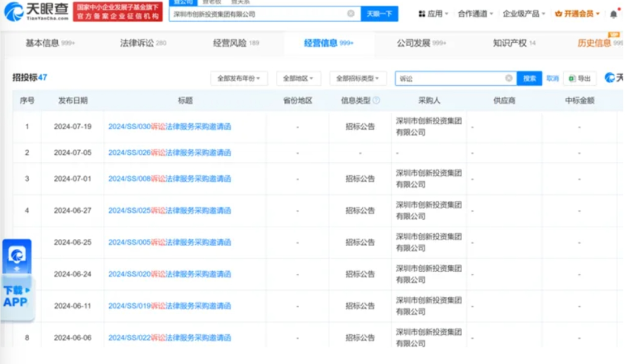
Task: Open the 2024/SS/030 诉讼法律服务采购邀请函 link
Action: coord(170,126)
